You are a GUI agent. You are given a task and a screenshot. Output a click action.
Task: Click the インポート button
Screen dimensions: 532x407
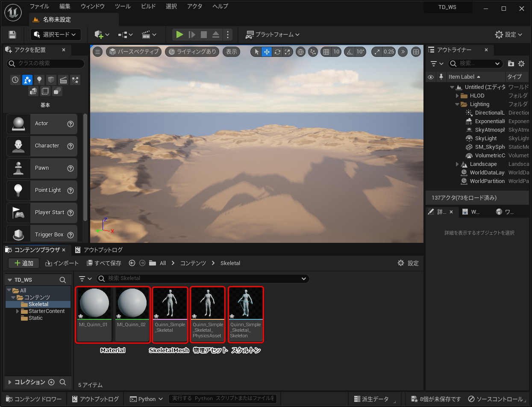click(62, 263)
